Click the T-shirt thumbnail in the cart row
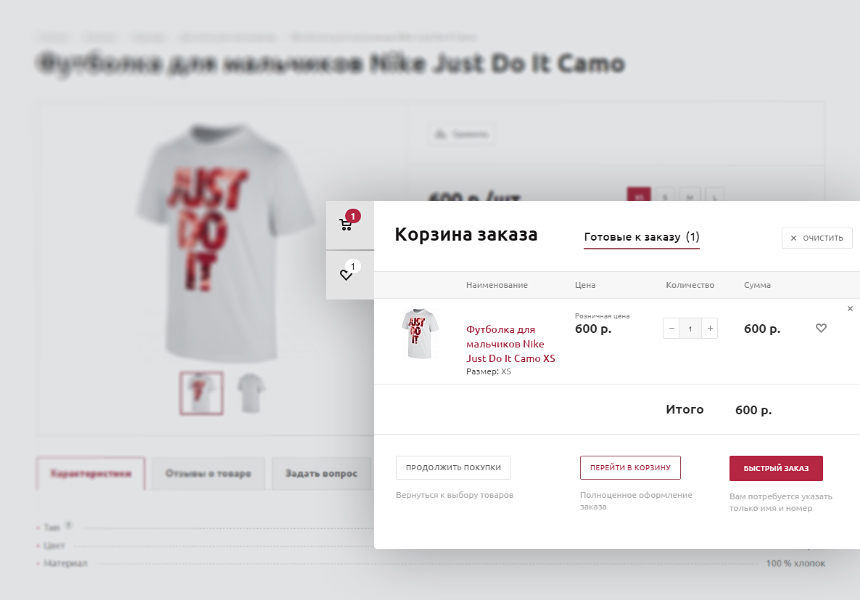 pos(419,333)
